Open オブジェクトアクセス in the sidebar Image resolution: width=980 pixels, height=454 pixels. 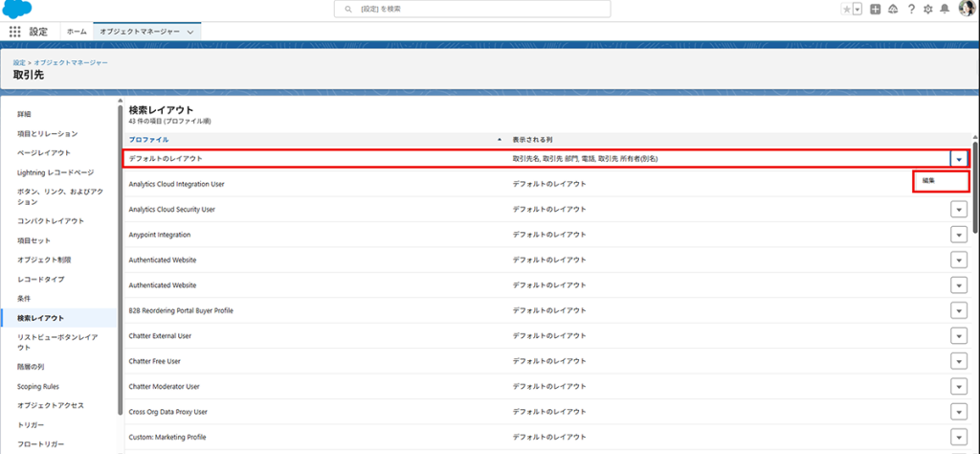click(x=51, y=405)
